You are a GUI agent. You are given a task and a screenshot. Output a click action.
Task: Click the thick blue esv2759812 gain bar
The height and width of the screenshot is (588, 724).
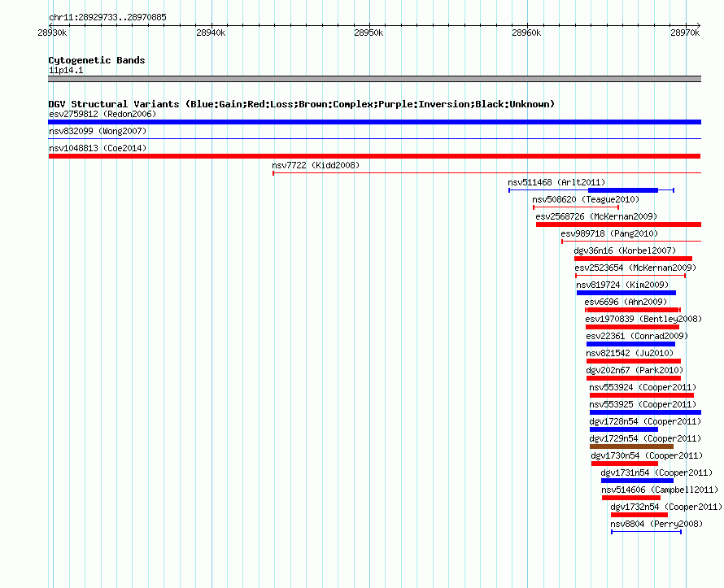coord(374,122)
